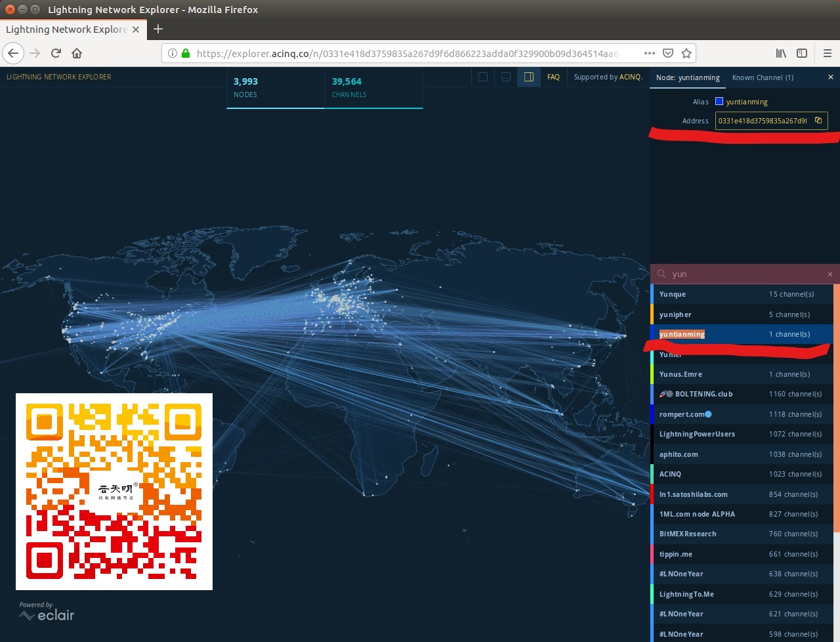Select aphito.com node row
840x642 pixels.
742,454
